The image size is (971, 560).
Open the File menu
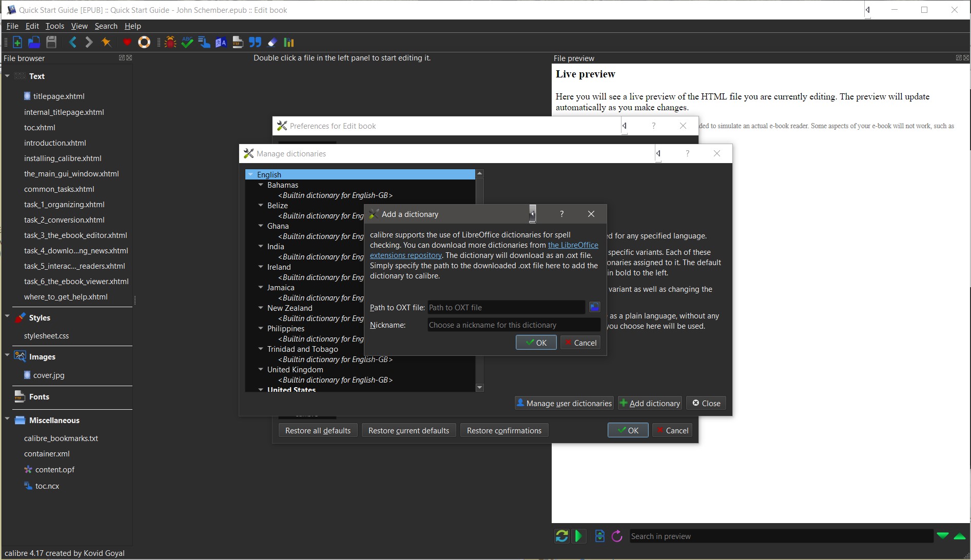tap(12, 26)
